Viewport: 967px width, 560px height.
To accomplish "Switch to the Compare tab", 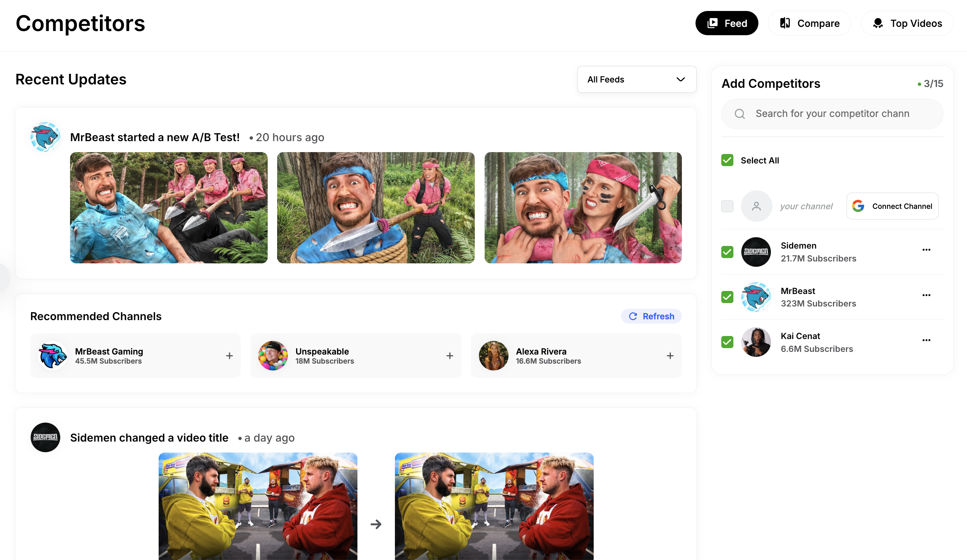I will (x=809, y=23).
